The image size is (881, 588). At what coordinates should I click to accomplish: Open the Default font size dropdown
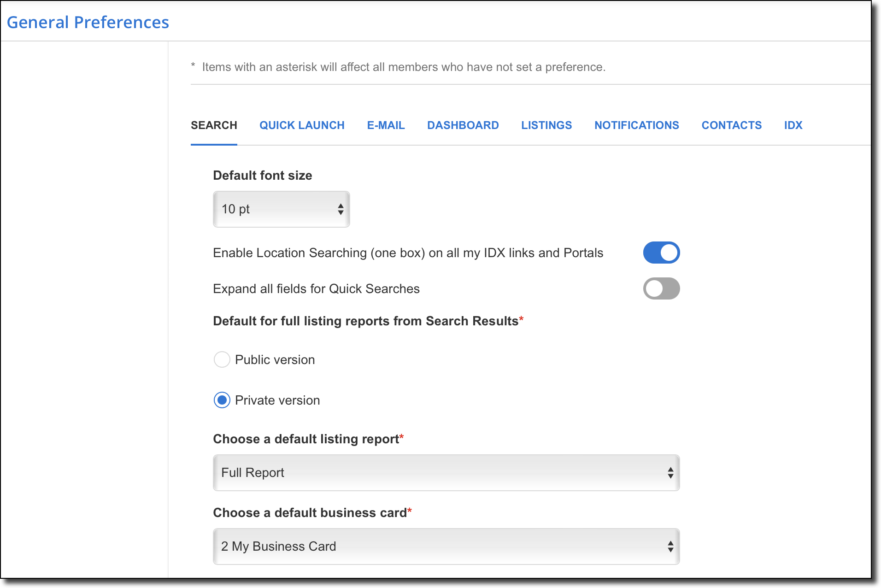point(281,209)
